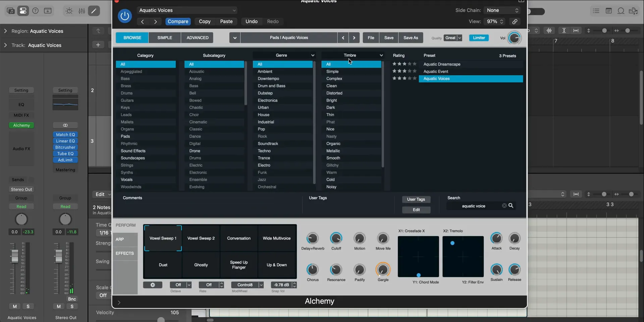
Task: Open the Octave Off dropdown
Action: [180, 285]
